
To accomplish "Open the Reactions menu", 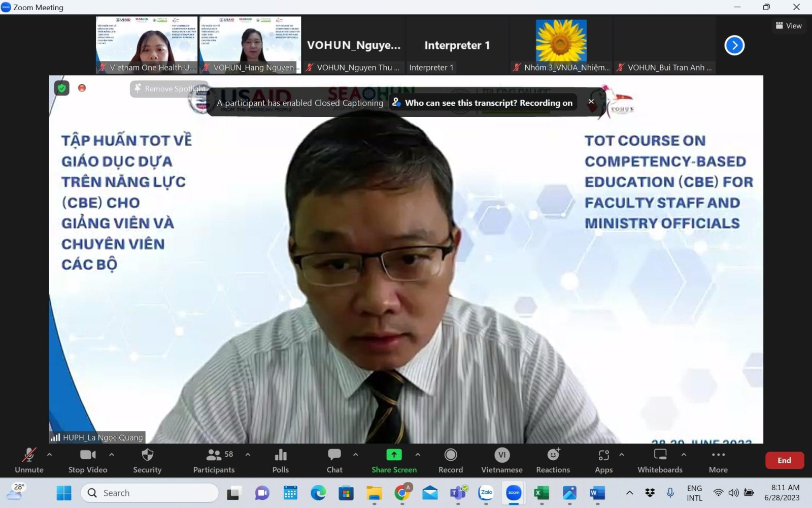I will click(x=553, y=460).
